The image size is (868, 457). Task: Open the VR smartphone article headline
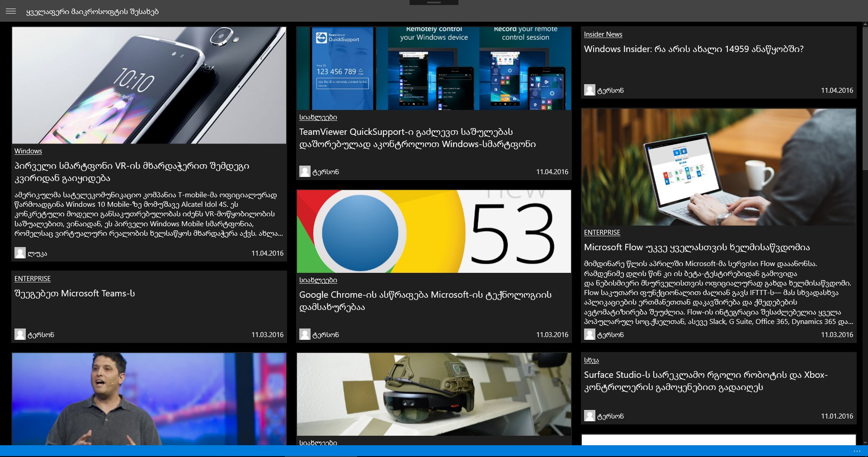[132, 172]
